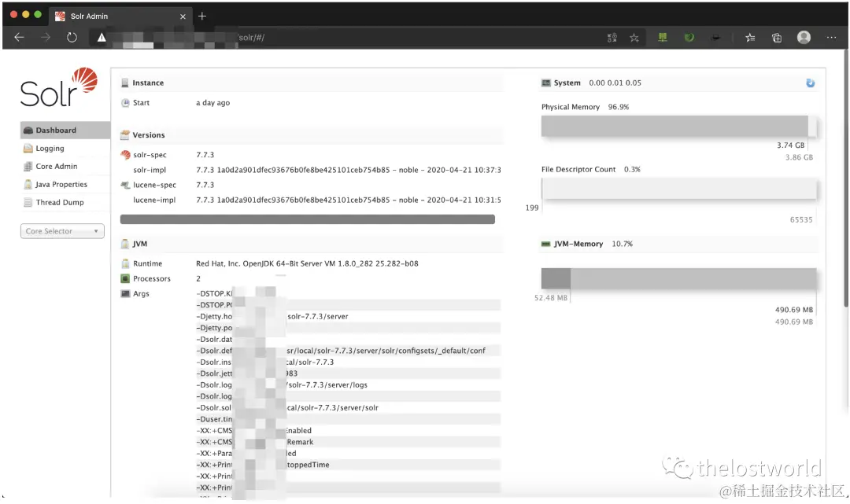Screen dimensions: 850x504
Task: Click the solr-spec icon
Action: (x=125, y=155)
